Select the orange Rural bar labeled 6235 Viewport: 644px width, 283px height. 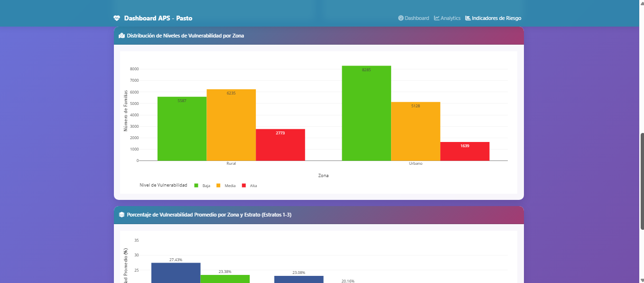click(x=231, y=125)
